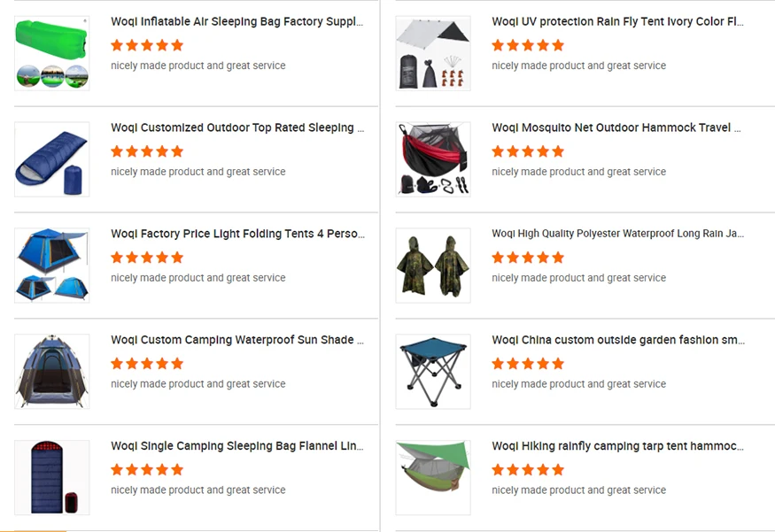Open the blue folding tents thumbnail
This screenshot has width=775, height=532.
pos(52,266)
